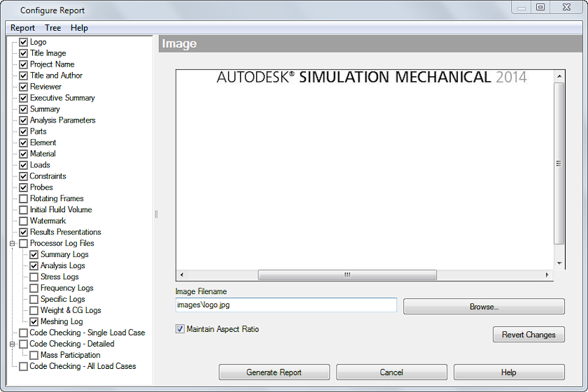Select the Constraints tree item
Viewport: 588px width, 392px height.
click(48, 176)
